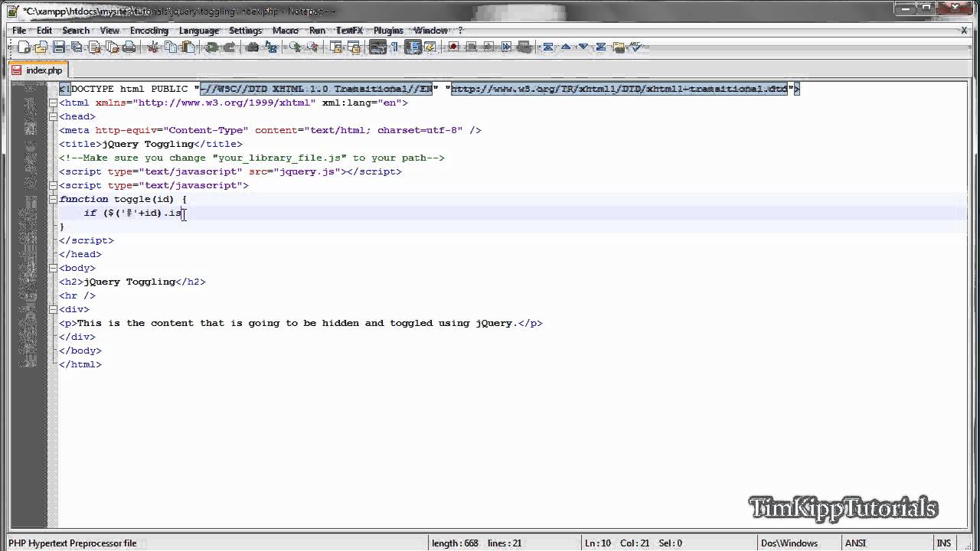Click the blue up-triangle TextFX icon
Viewport: 980px width, 551px height.
coord(566,47)
